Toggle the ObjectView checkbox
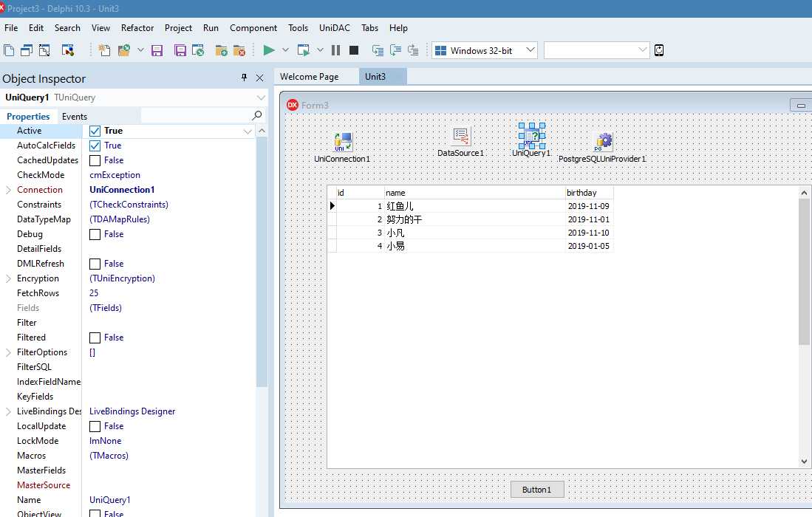The height and width of the screenshot is (517, 812). [95, 514]
